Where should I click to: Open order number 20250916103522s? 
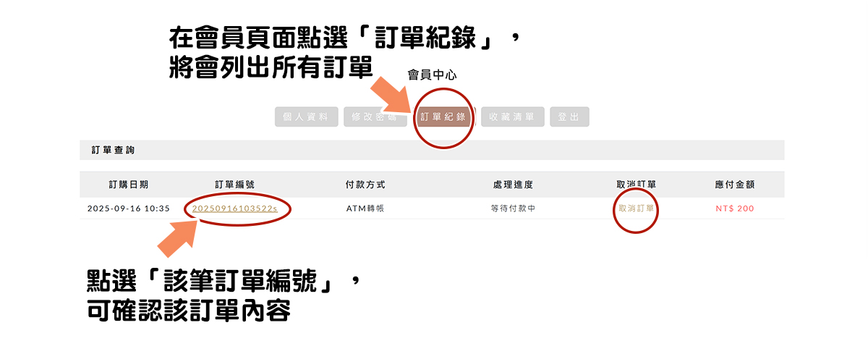tap(234, 208)
